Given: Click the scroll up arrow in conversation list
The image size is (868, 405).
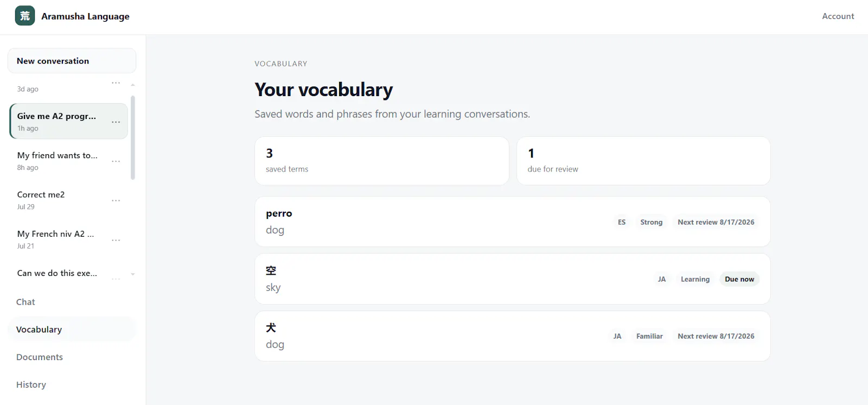Looking at the screenshot, I should tap(133, 85).
